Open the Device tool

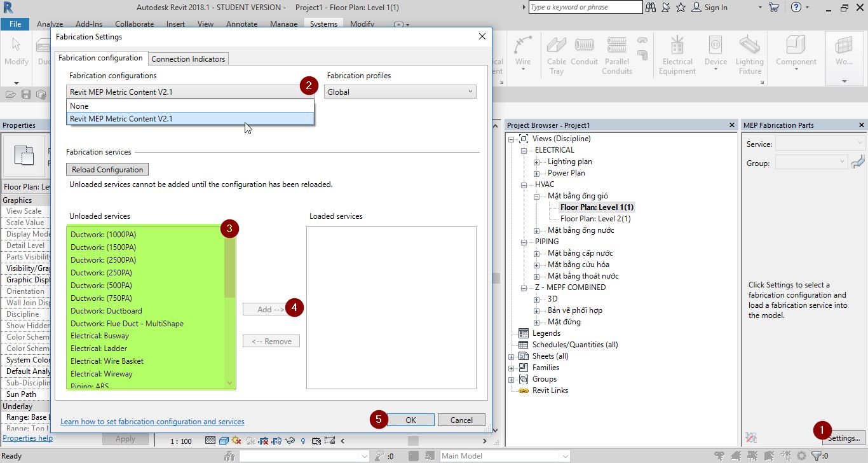click(715, 51)
